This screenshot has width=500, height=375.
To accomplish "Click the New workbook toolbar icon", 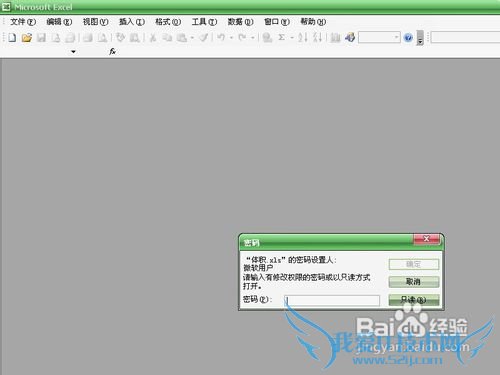I will (x=12, y=37).
